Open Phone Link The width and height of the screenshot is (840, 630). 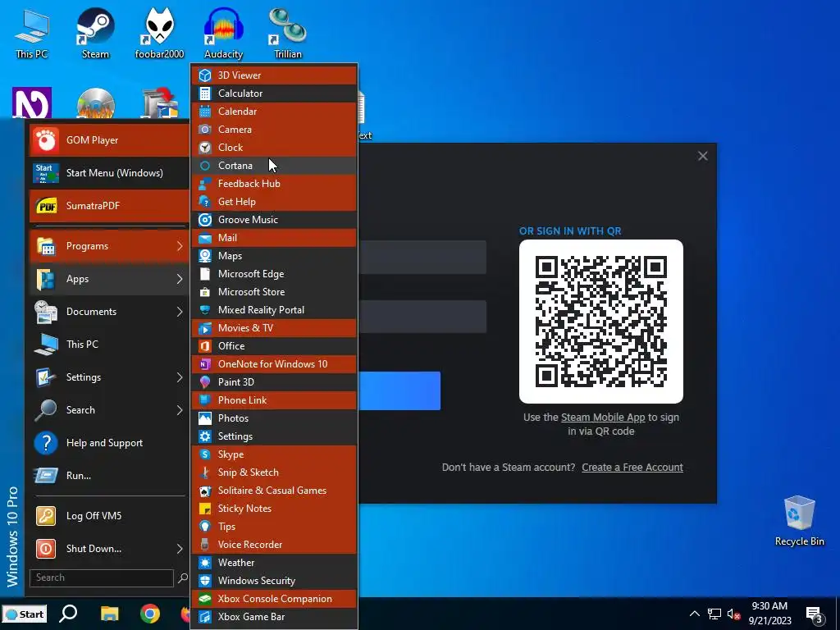click(274, 399)
